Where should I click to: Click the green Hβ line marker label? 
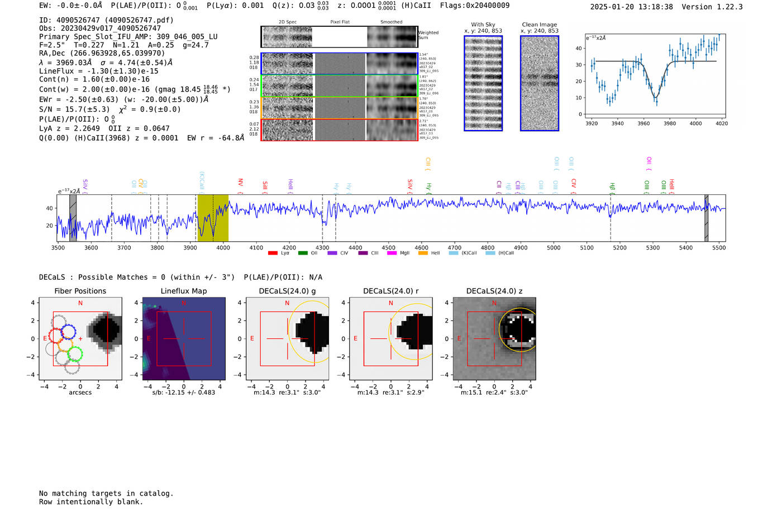pyautogui.click(x=612, y=186)
